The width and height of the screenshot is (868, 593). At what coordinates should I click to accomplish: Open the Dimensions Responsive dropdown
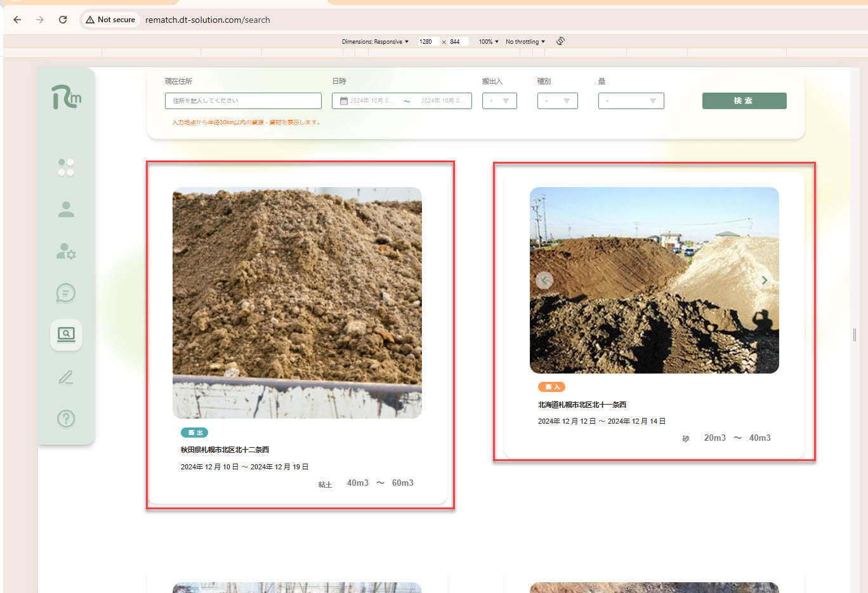coord(375,42)
